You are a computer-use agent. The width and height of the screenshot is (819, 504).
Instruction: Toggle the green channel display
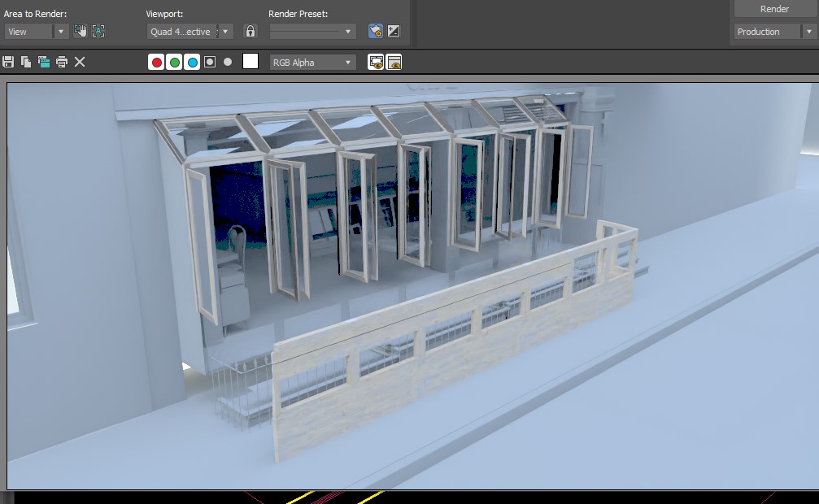click(x=174, y=63)
